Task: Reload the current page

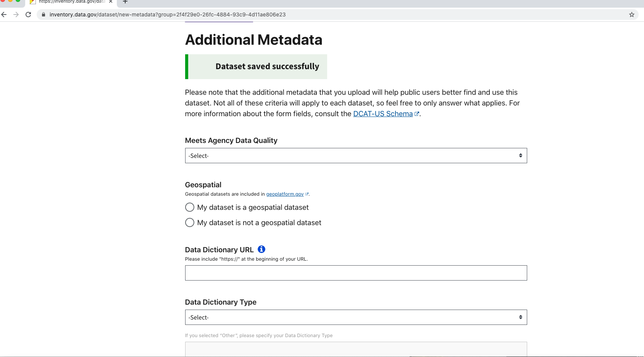Action: [28, 15]
